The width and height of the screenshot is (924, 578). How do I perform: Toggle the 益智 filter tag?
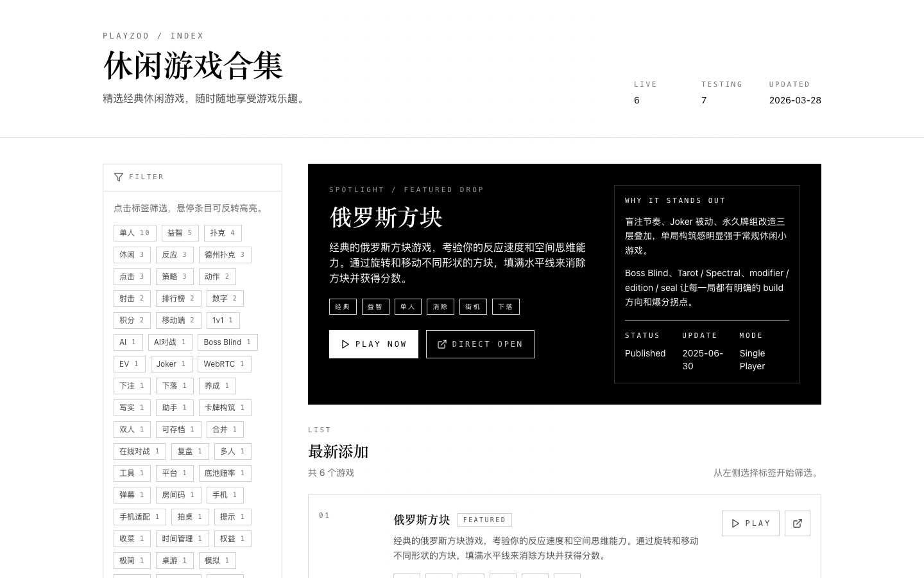[180, 232]
